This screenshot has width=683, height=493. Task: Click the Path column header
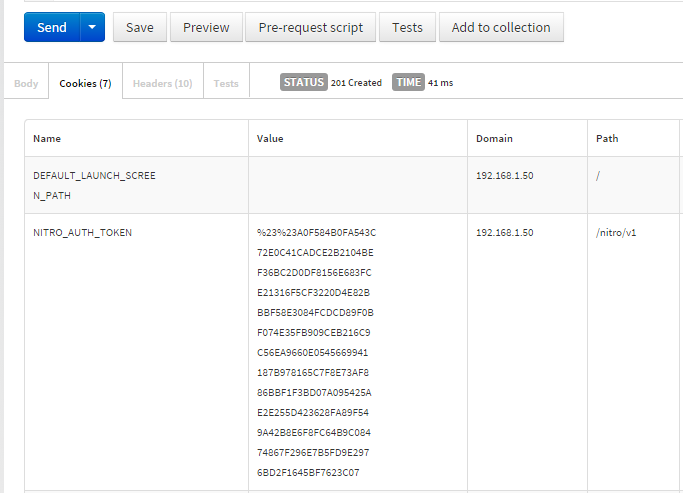click(607, 138)
